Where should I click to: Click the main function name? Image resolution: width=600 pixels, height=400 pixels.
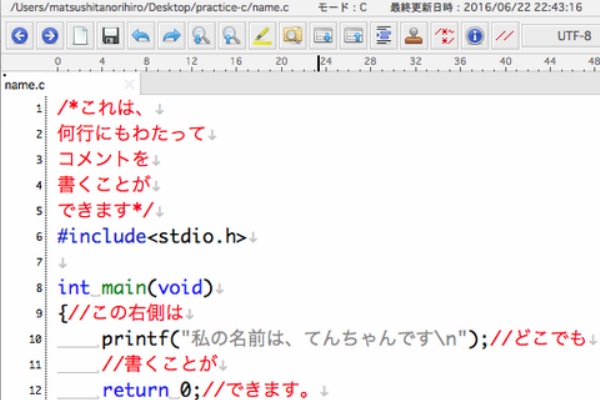(124, 287)
